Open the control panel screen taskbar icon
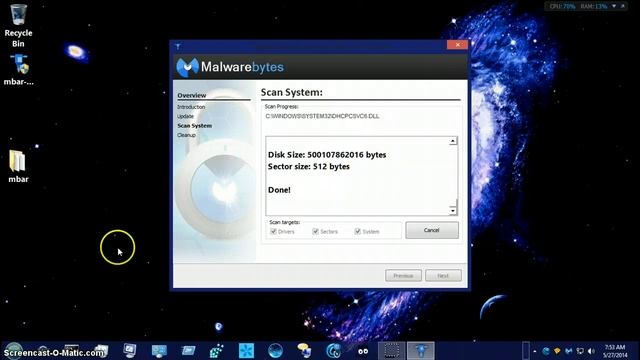 coord(159,350)
